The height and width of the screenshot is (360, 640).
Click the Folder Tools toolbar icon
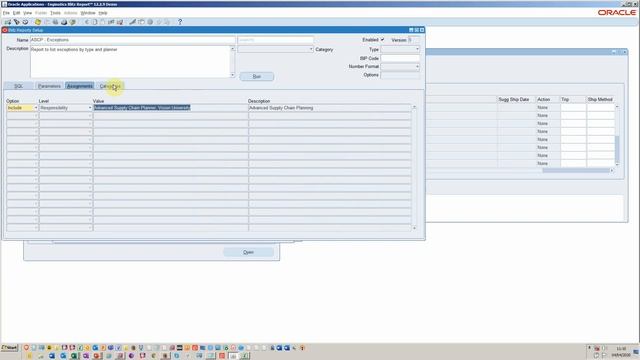coord(167,22)
